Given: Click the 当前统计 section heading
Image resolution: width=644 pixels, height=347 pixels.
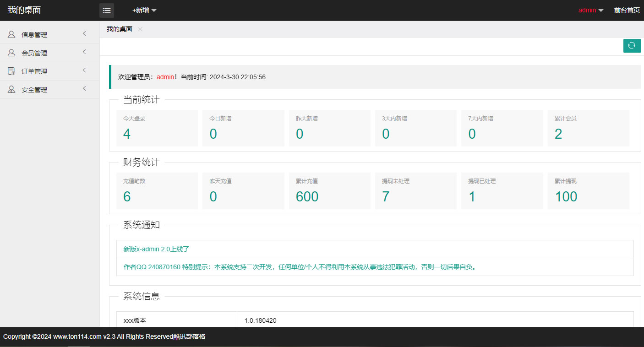Looking at the screenshot, I should click(x=142, y=99).
